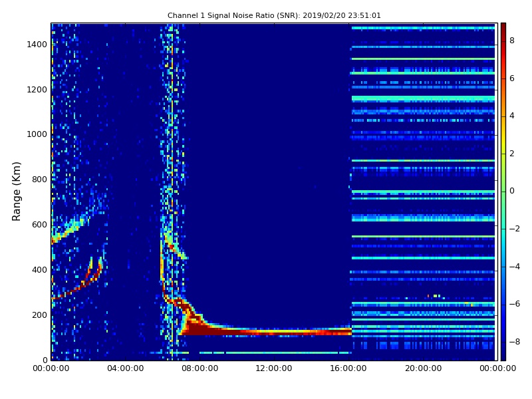Click the x-axis tick label 04:00:00
This screenshot has height=399, width=532.
126,368
